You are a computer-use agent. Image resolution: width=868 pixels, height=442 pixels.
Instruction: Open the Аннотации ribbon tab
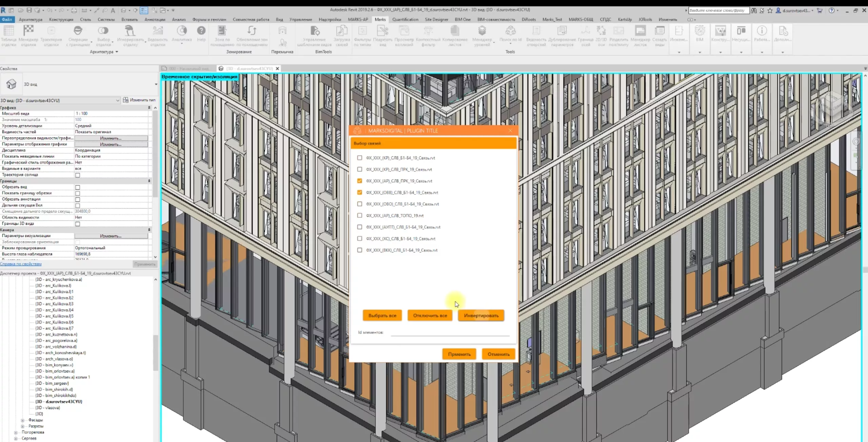pos(155,19)
